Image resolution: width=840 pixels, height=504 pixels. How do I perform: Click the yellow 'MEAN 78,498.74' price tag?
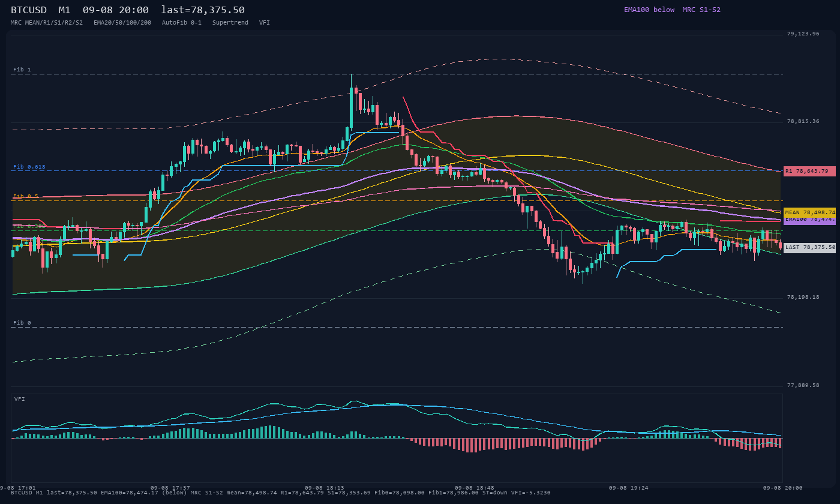(809, 212)
